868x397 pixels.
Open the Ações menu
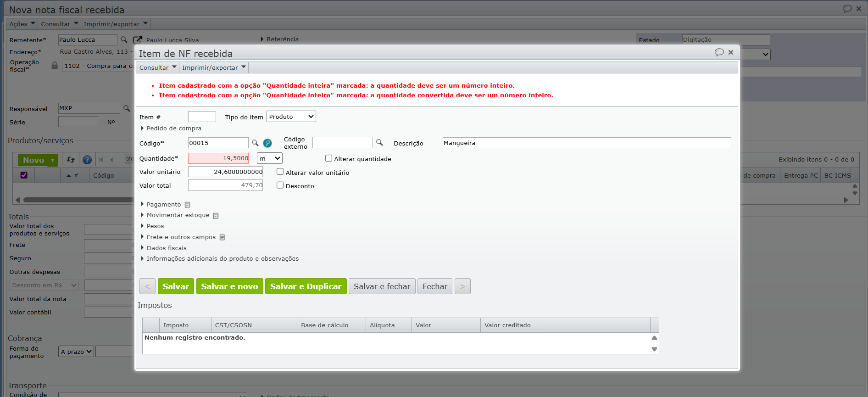[22, 24]
